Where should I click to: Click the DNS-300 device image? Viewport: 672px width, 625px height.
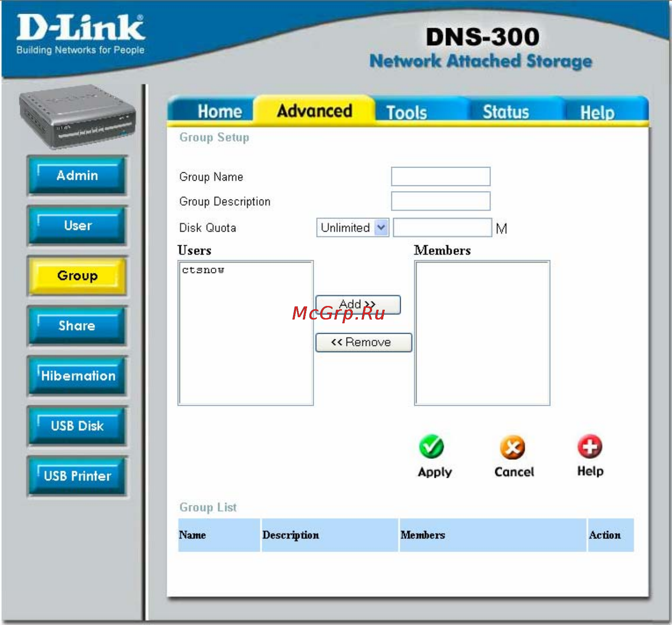pos(78,117)
